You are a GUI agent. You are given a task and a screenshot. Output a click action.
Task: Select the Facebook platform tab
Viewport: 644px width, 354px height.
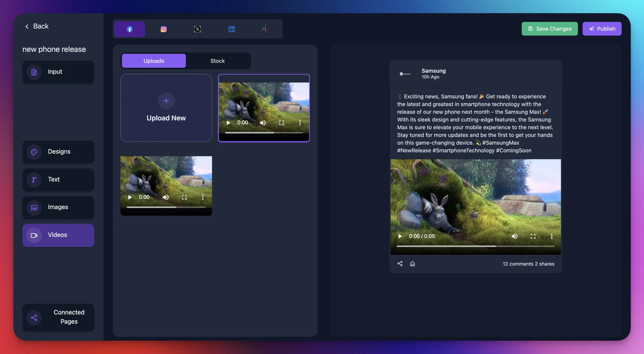coord(130,29)
